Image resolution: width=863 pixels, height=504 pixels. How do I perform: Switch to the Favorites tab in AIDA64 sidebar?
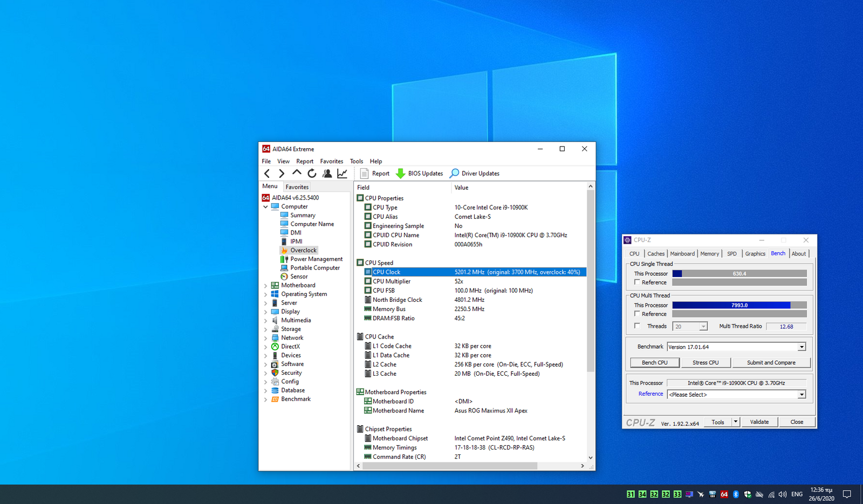click(297, 187)
